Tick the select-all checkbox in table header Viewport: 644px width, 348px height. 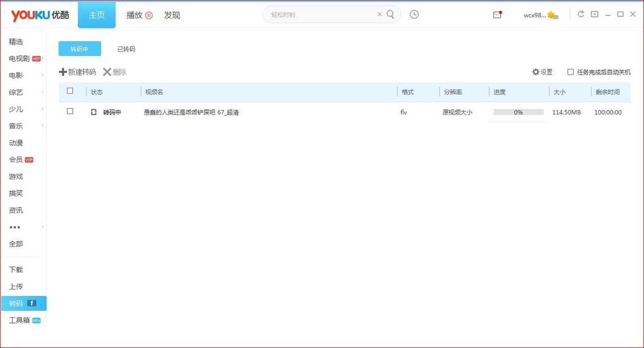coord(70,91)
